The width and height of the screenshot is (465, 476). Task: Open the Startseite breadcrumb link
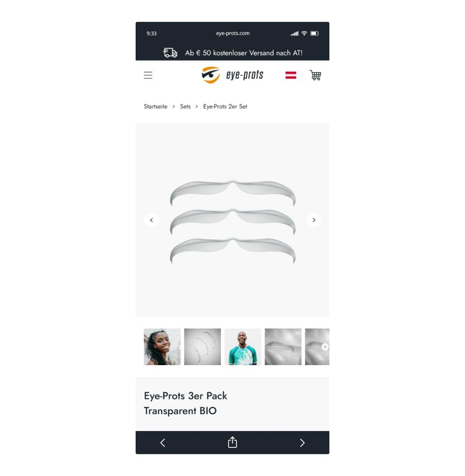[x=155, y=107]
